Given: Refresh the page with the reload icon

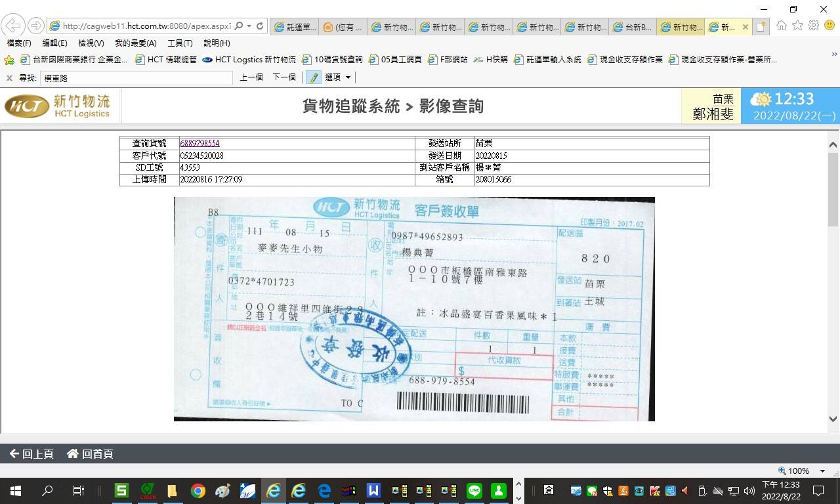Looking at the screenshot, I should pyautogui.click(x=260, y=26).
